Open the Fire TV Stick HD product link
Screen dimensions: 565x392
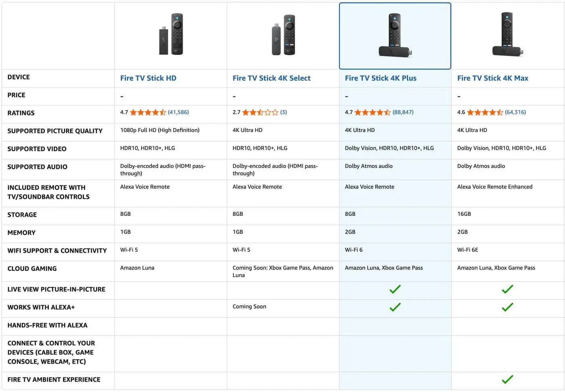pyautogui.click(x=148, y=78)
